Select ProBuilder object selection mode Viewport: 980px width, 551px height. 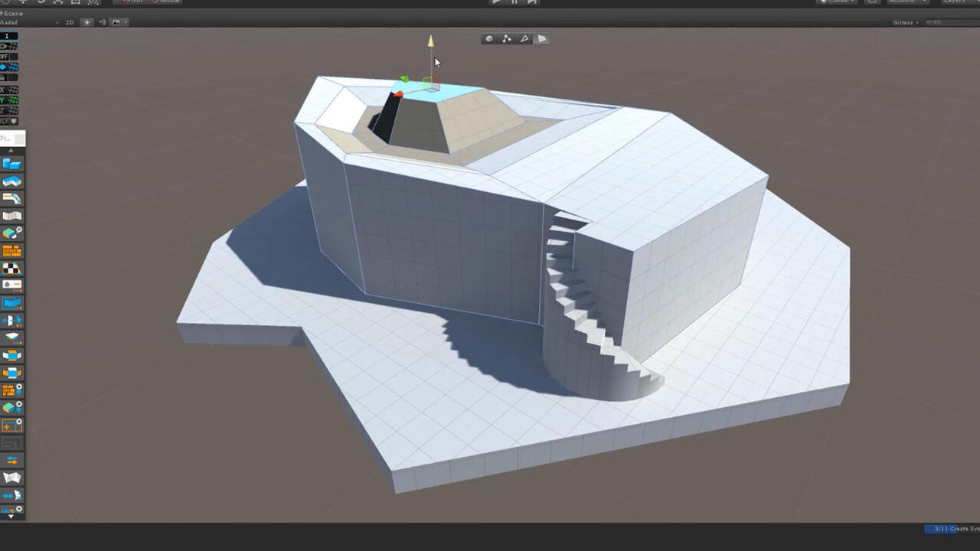tap(489, 39)
